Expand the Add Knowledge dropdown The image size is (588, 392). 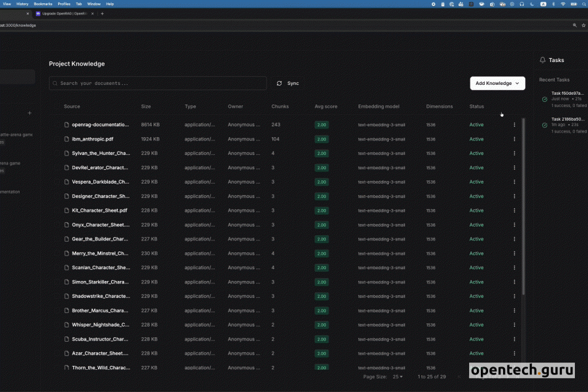(x=497, y=84)
